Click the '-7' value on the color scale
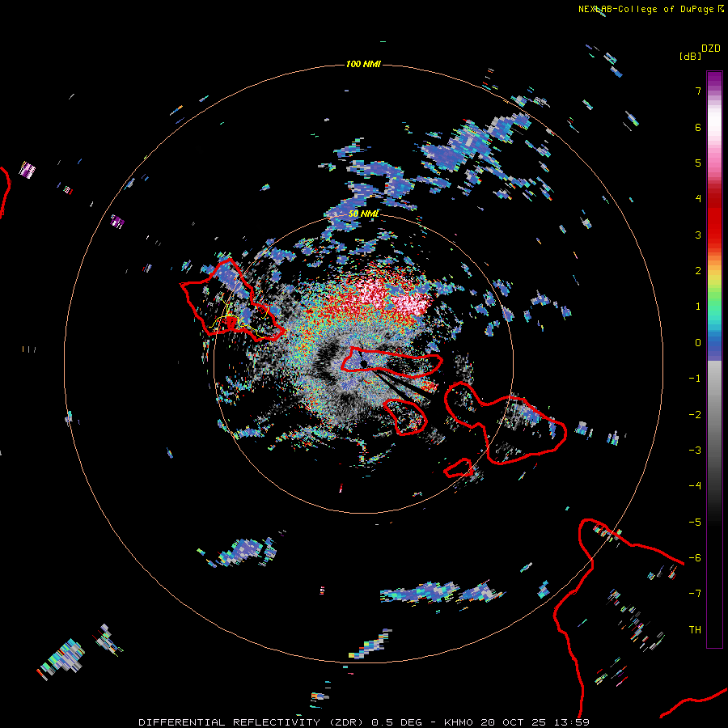728x728 pixels. pos(695,594)
